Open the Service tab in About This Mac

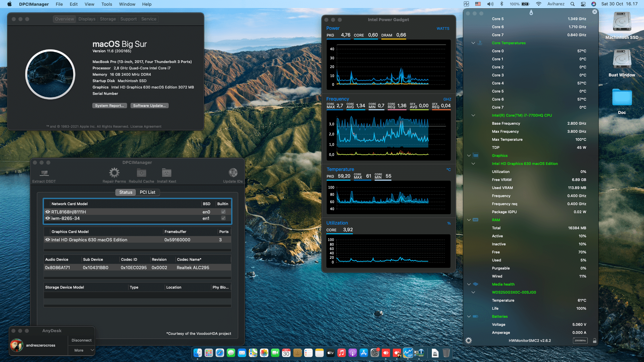149,19
